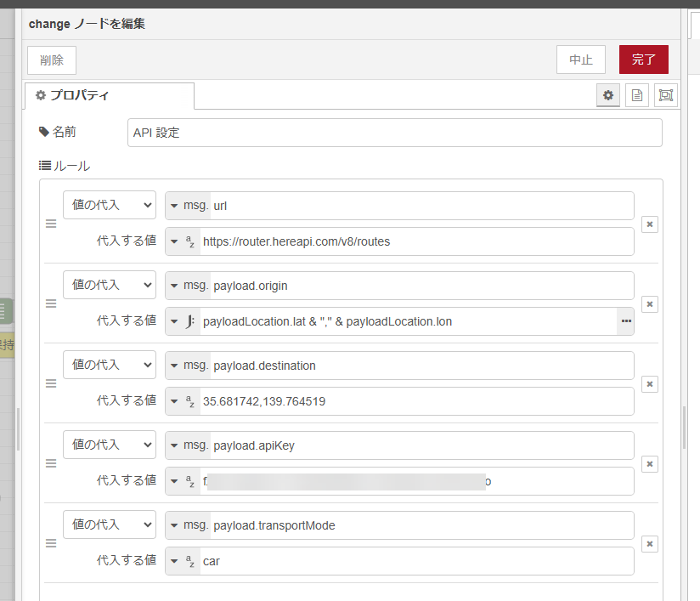Open action dropdown for payload.transportMode rule

(x=110, y=524)
